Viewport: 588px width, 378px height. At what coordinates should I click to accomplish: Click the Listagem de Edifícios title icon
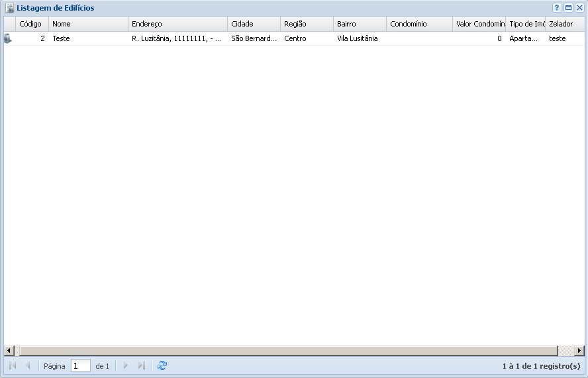(10, 8)
